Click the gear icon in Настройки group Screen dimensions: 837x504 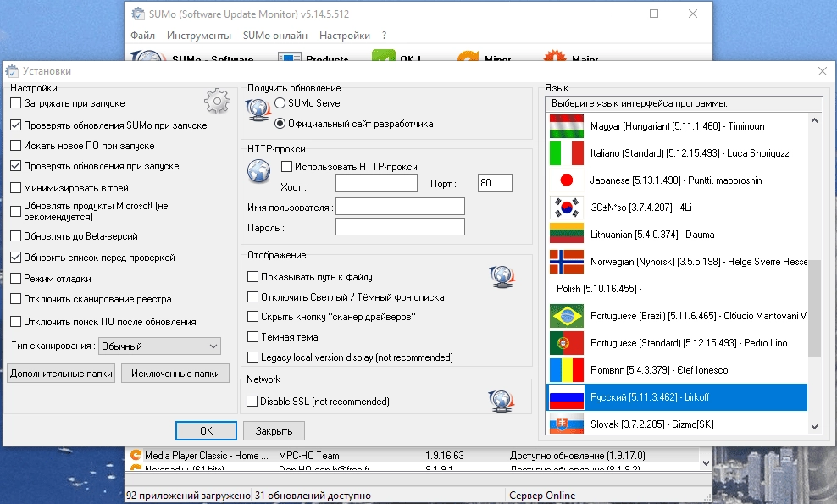click(x=217, y=101)
